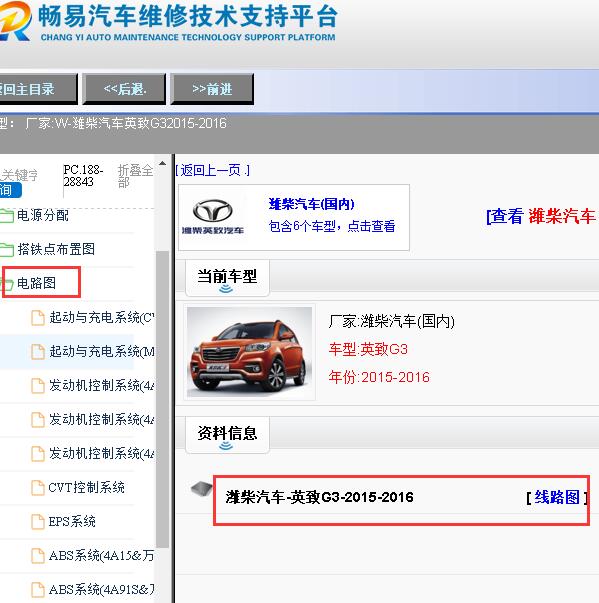Click the page icon beside EPS系统
The height and width of the screenshot is (603, 599).
38,522
